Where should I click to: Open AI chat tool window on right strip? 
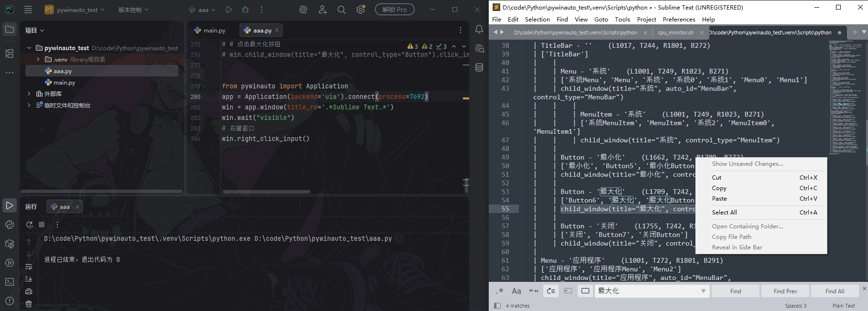pos(479,49)
